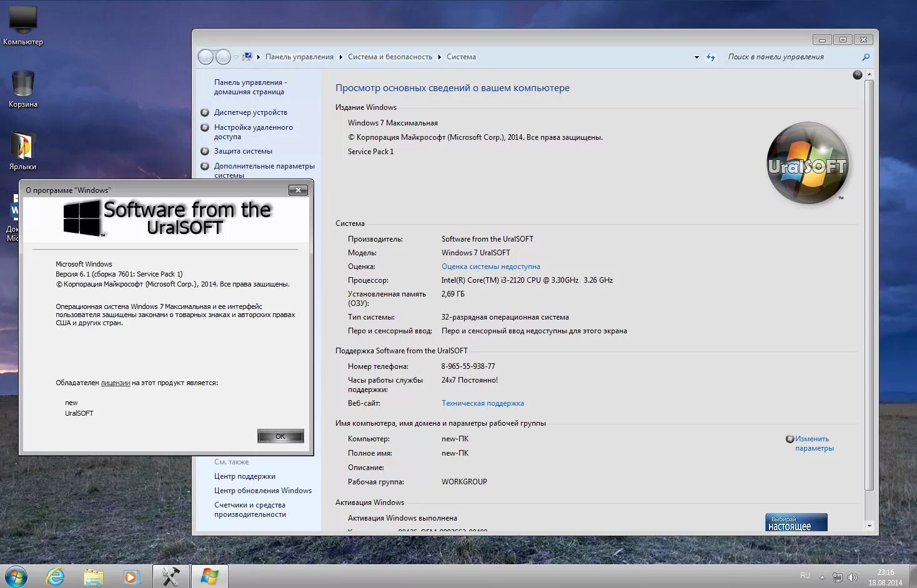Open Центр поддержки link

coord(244,476)
